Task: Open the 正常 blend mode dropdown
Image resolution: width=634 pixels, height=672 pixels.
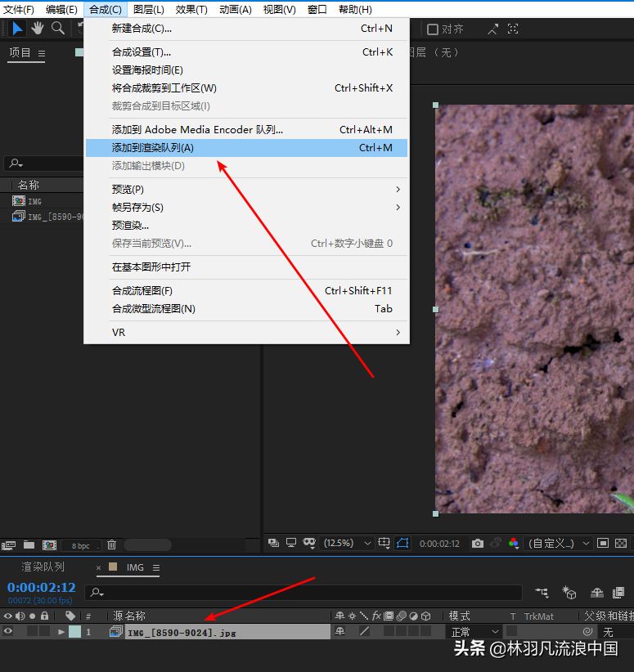Action: coord(474,632)
